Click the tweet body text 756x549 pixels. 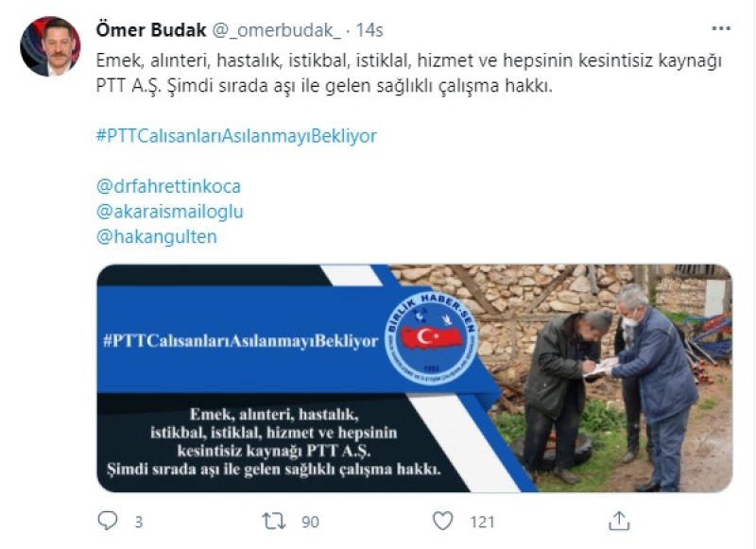click(x=409, y=74)
